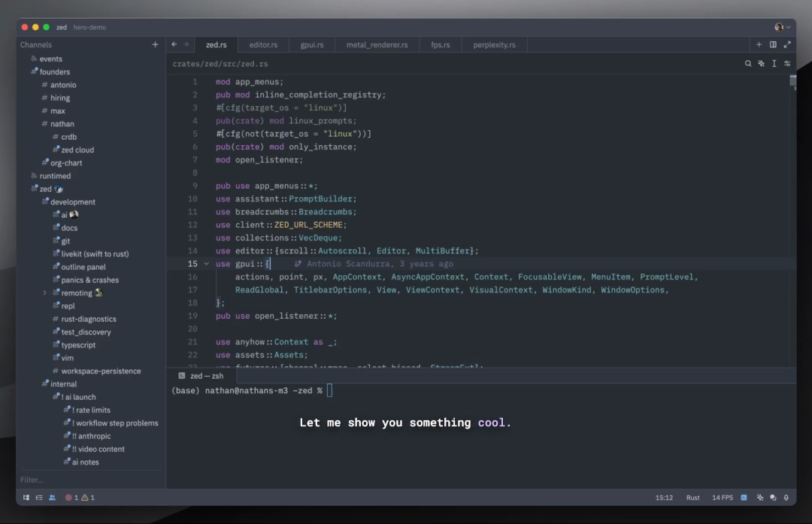The width and height of the screenshot is (812, 524).
Task: Open the fps.rs tab
Action: pos(440,44)
